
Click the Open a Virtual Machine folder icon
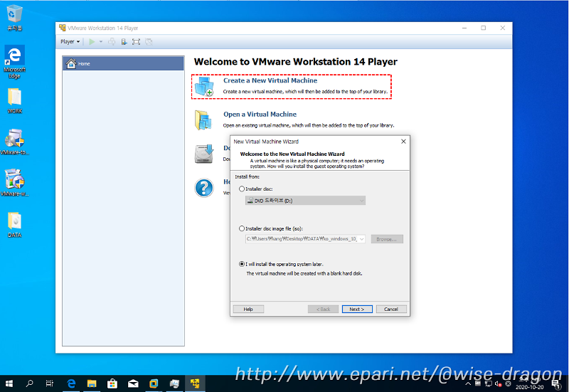pos(203,120)
